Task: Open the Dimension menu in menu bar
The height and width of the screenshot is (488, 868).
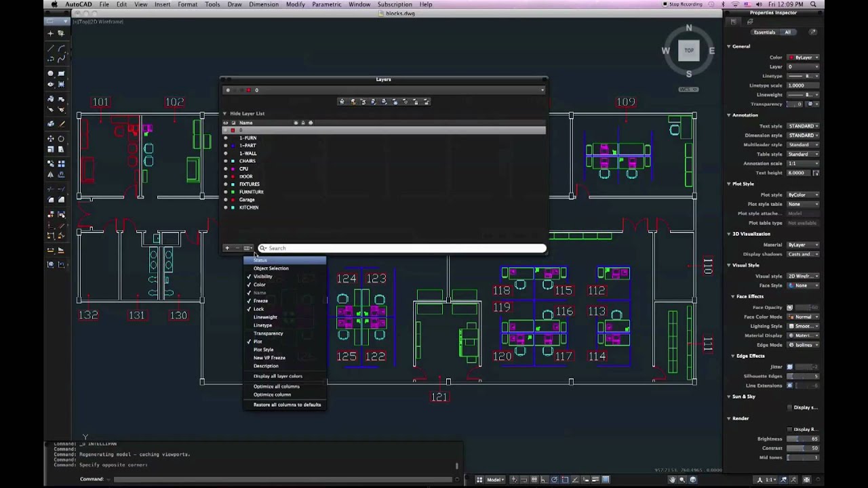Action: click(x=263, y=5)
